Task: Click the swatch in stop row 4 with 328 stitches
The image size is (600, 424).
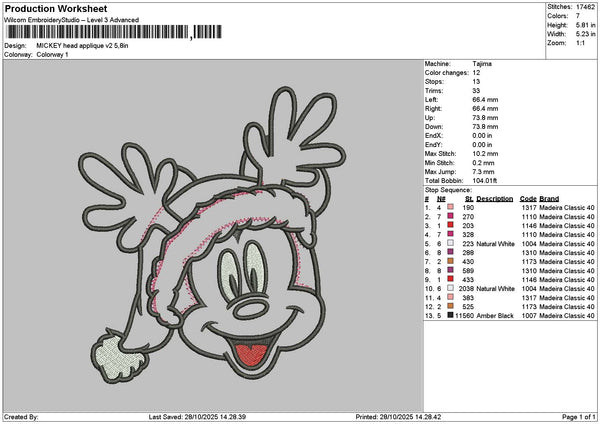Action: (450, 234)
